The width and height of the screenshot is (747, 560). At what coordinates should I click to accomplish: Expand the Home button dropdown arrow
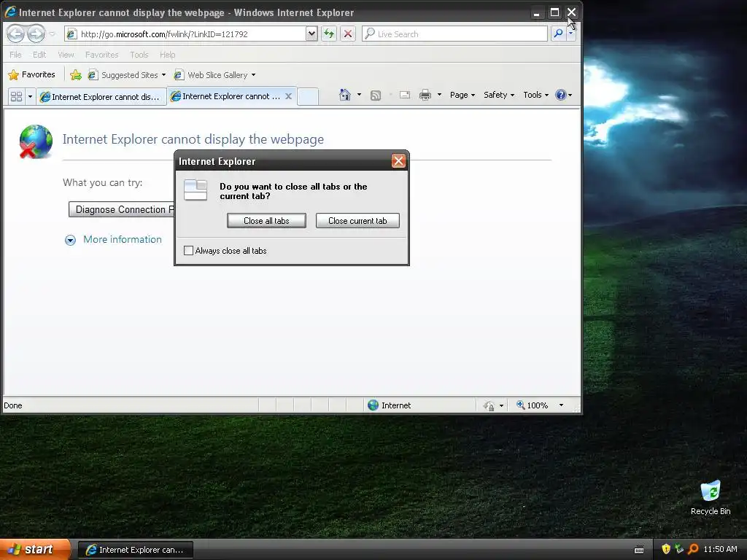tap(359, 95)
